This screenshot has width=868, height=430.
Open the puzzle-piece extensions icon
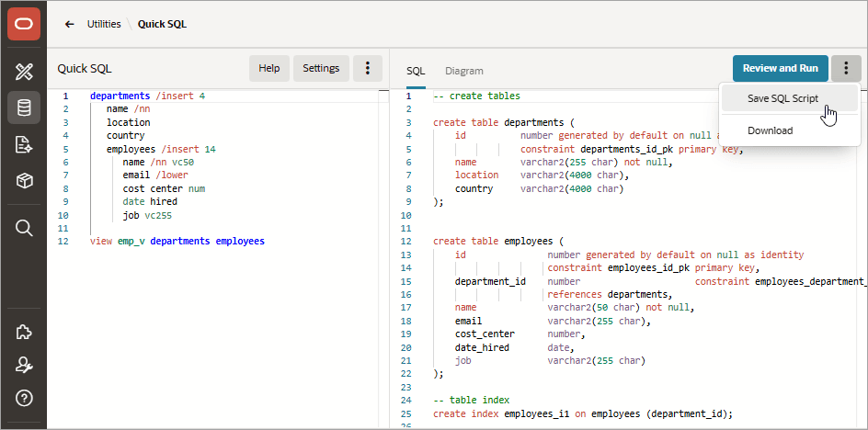click(24, 332)
